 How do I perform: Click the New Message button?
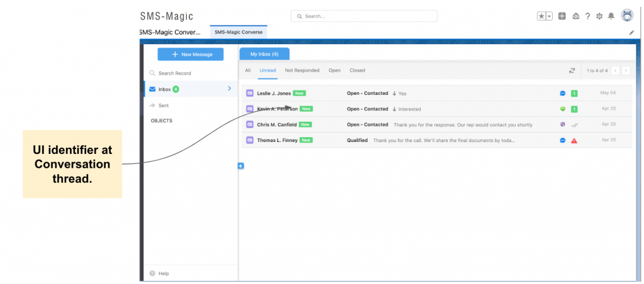(x=191, y=54)
